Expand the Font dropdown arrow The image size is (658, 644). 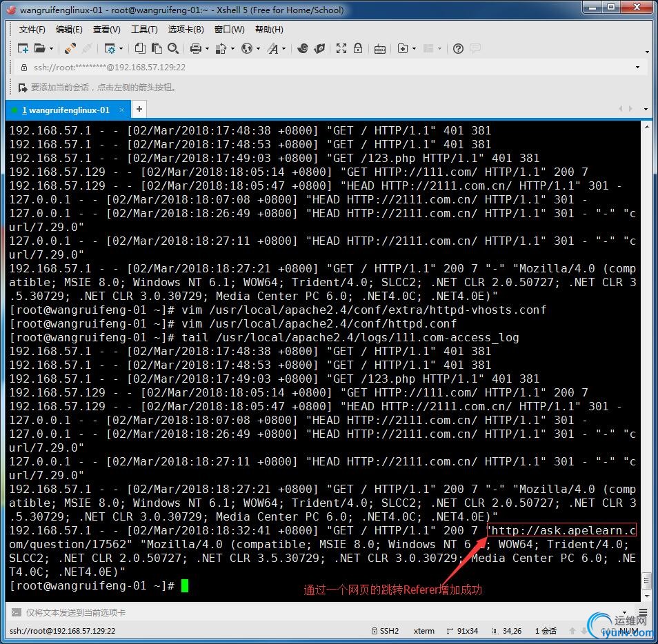(x=284, y=49)
